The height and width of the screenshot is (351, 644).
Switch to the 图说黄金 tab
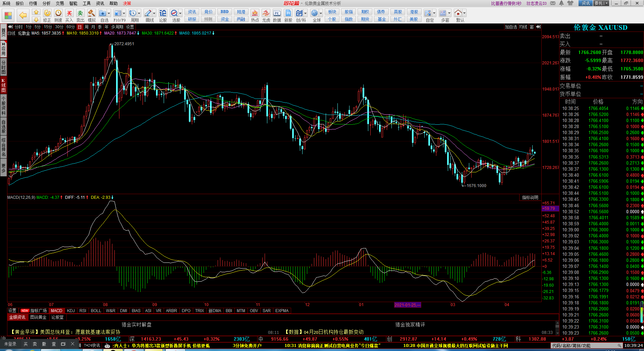click(38, 317)
